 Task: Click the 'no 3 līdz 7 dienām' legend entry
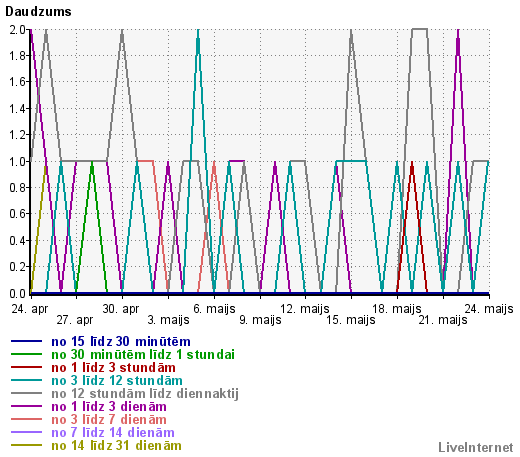(x=109, y=419)
